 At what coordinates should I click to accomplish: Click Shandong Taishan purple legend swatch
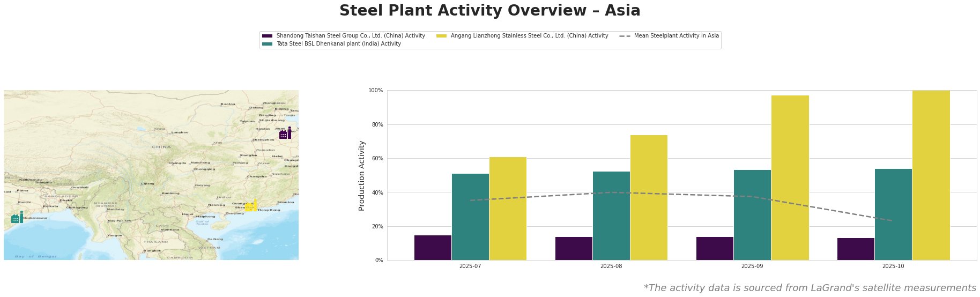pyautogui.click(x=267, y=36)
